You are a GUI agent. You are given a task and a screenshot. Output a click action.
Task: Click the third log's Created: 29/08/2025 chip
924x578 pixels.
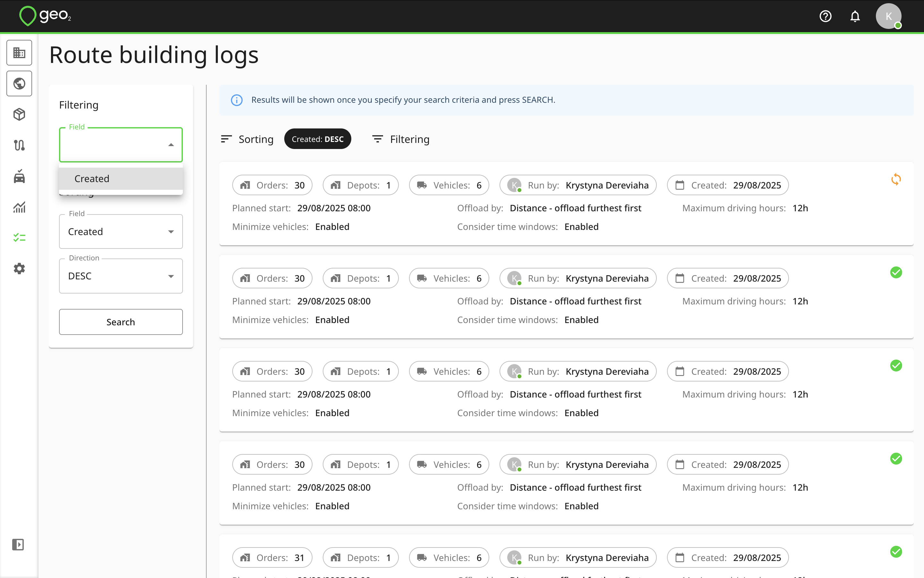(728, 372)
